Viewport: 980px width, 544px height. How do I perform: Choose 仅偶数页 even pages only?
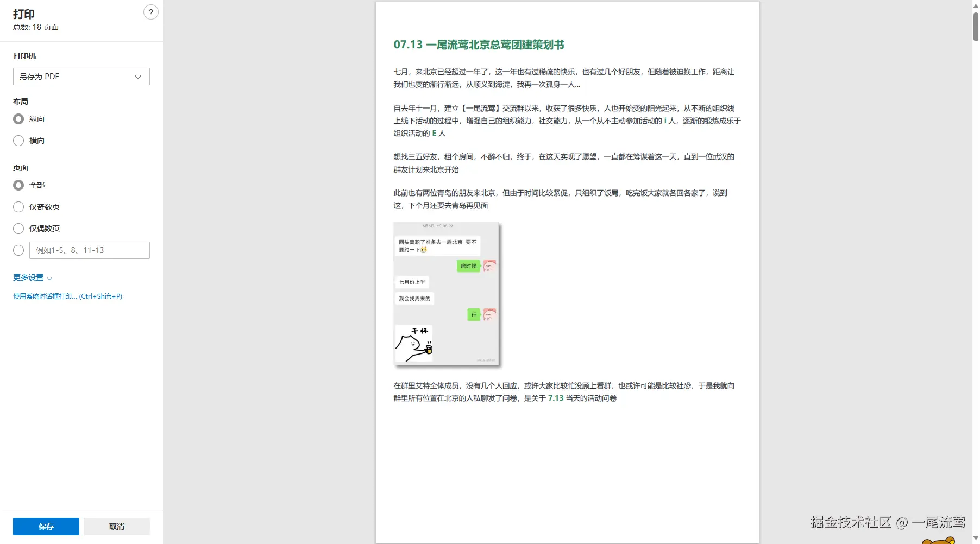pos(18,229)
